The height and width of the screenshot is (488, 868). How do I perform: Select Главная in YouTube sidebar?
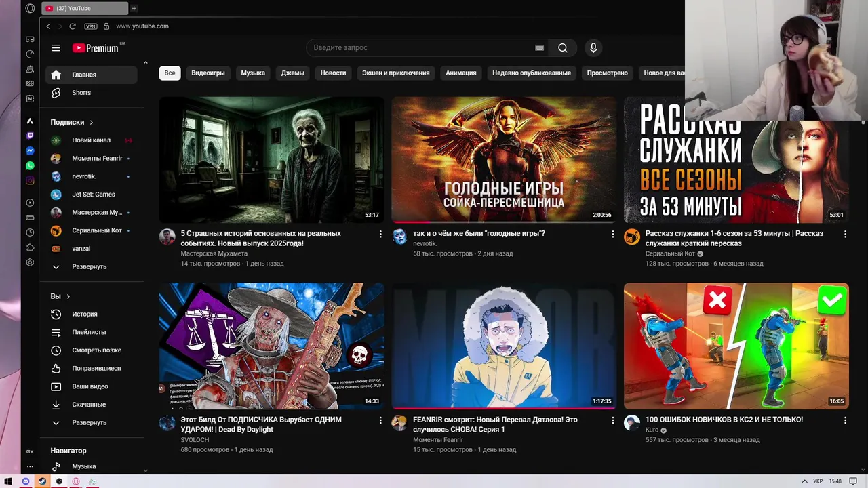tap(92, 75)
